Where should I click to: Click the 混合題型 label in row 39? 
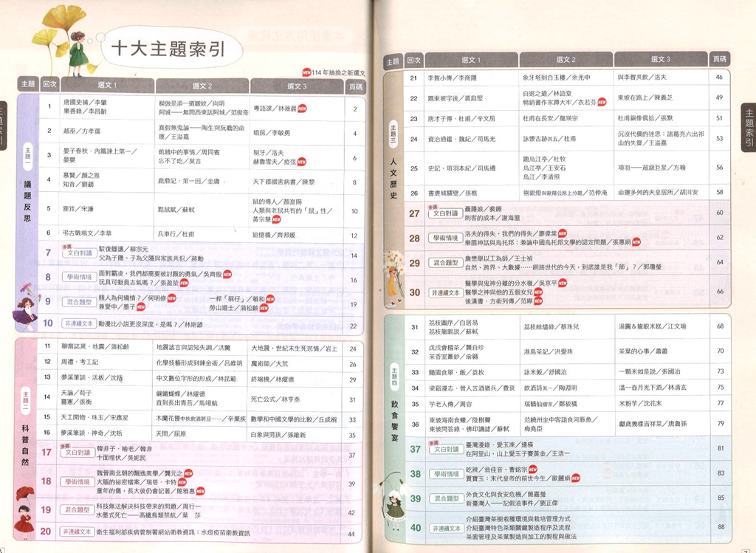pos(446,498)
